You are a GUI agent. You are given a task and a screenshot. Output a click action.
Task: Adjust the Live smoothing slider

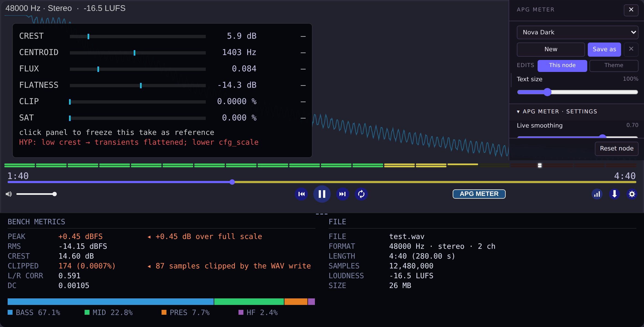(577, 136)
